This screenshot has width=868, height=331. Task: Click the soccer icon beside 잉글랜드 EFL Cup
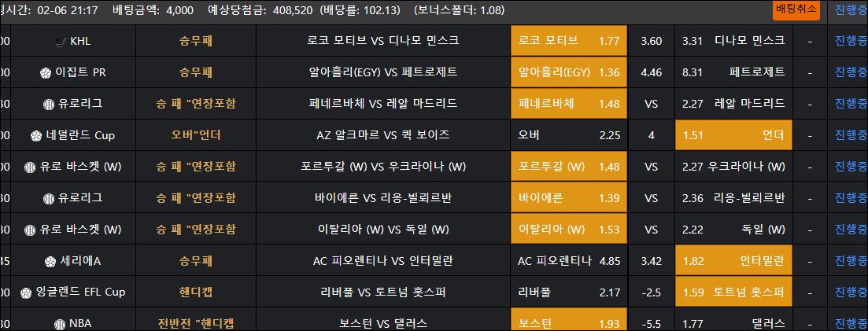pyautogui.click(x=26, y=292)
